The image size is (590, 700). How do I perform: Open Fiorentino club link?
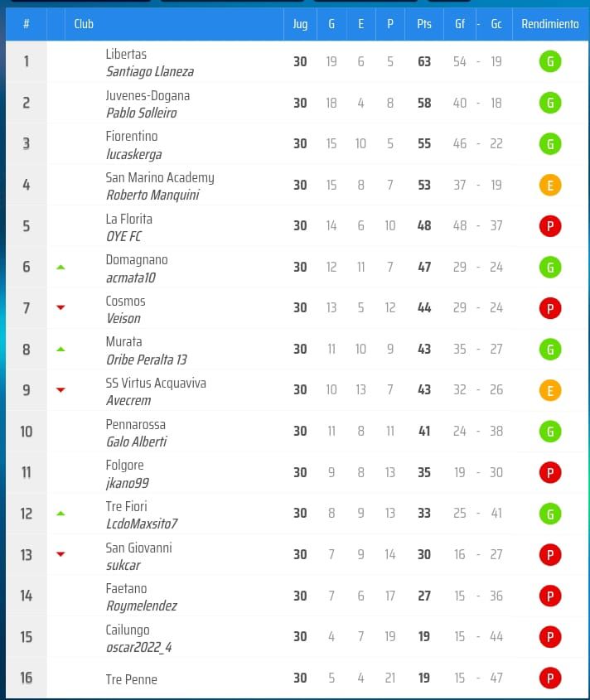(132, 136)
